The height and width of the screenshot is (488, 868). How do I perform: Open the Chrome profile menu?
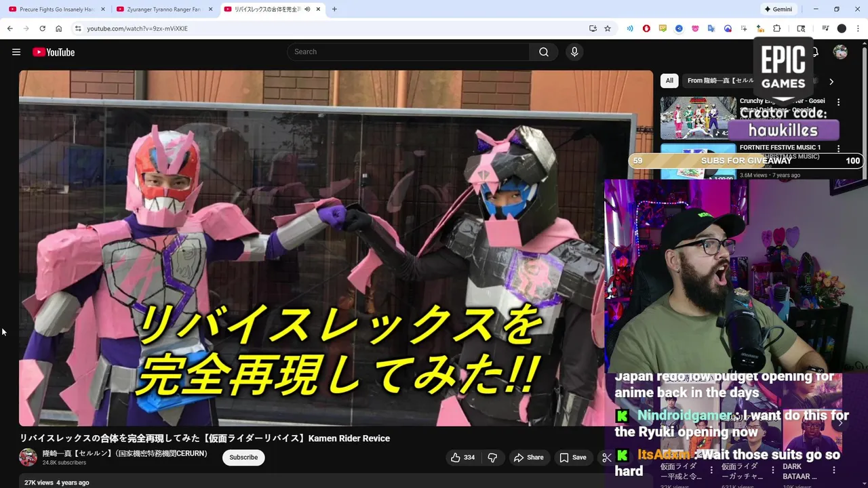(x=842, y=28)
